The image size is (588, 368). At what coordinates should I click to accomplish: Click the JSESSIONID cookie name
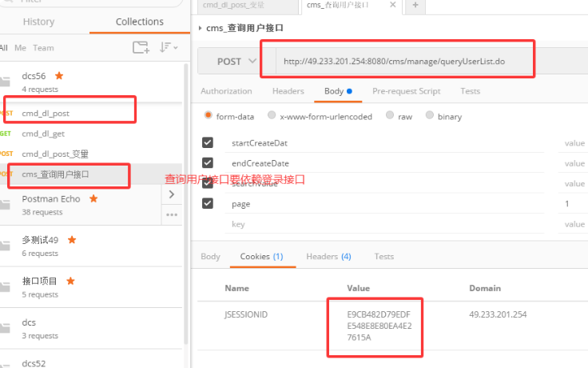click(246, 314)
